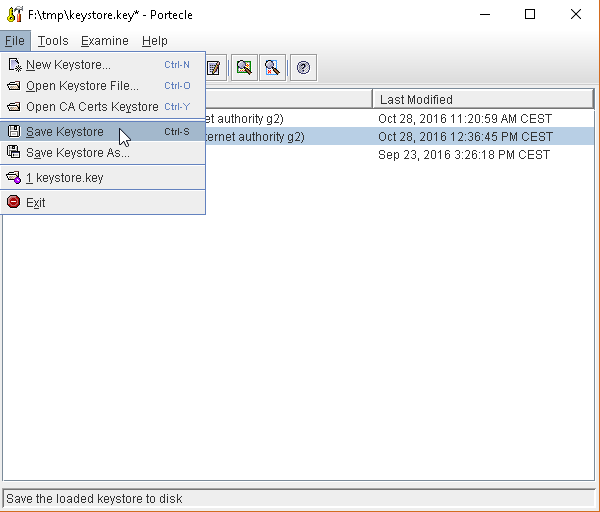
Task: Open the Tools menu
Action: [53, 41]
